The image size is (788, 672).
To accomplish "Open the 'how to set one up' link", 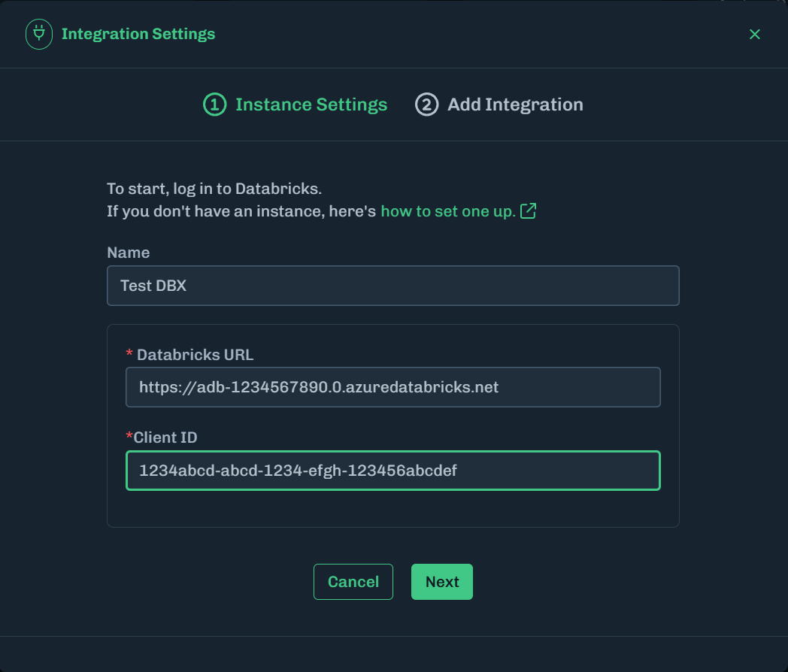I will click(x=448, y=211).
